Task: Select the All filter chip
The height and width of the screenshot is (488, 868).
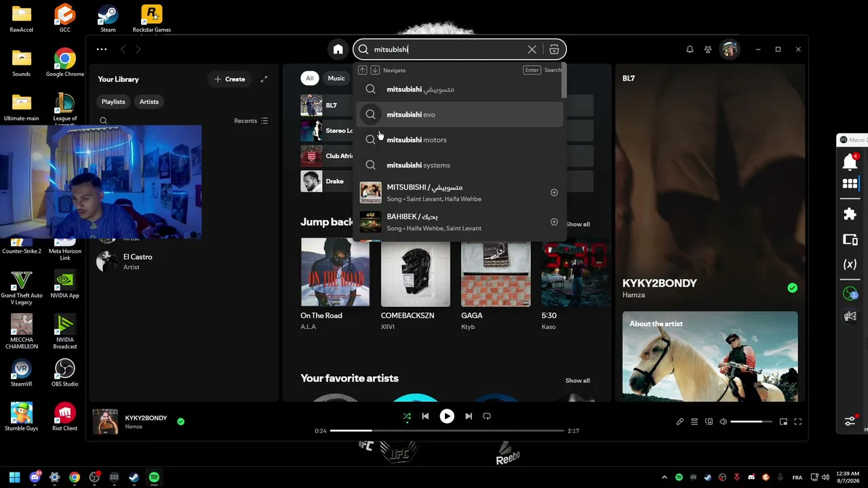Action: (309, 79)
